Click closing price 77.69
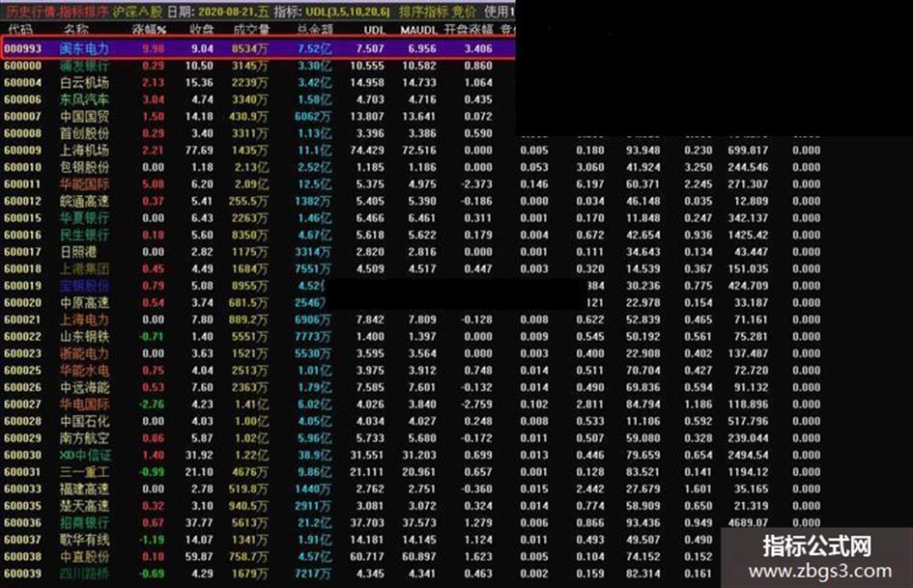The width and height of the screenshot is (913, 588). 199,151
